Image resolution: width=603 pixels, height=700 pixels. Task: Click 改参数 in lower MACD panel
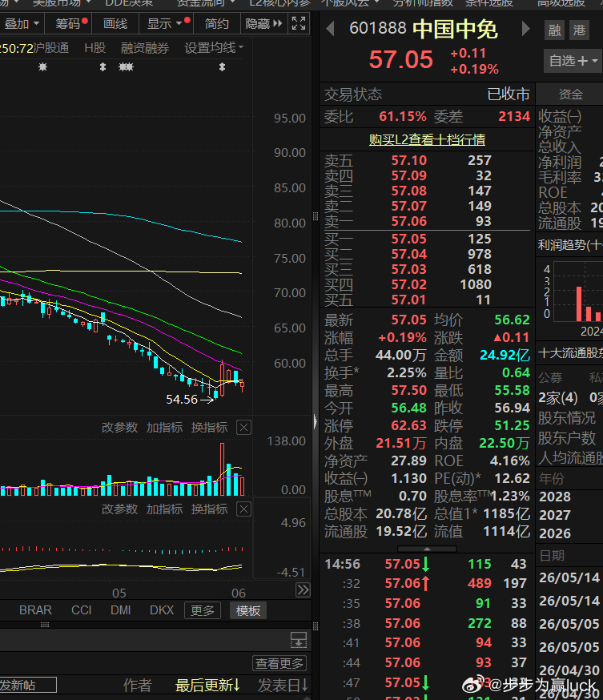(x=119, y=509)
